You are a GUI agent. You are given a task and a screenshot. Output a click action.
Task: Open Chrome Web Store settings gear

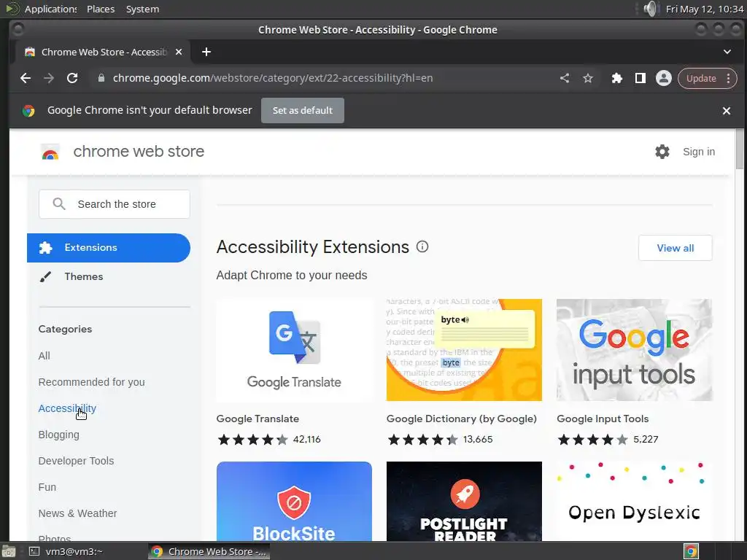(662, 152)
